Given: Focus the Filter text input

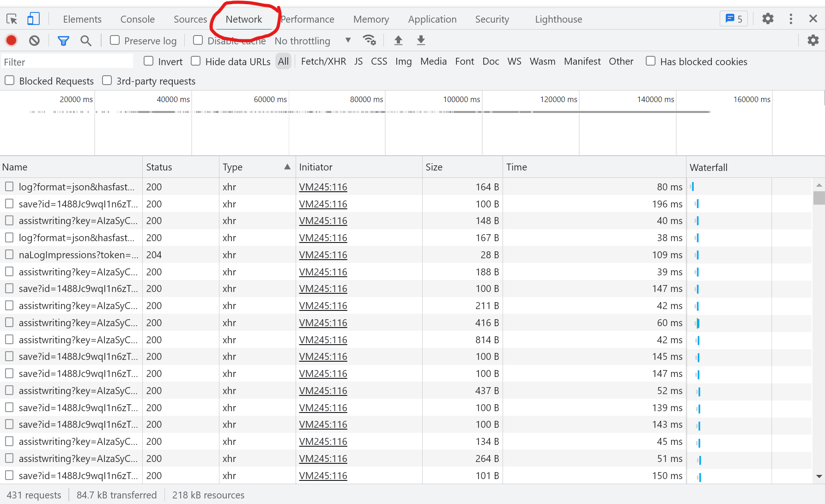Looking at the screenshot, I should point(67,61).
